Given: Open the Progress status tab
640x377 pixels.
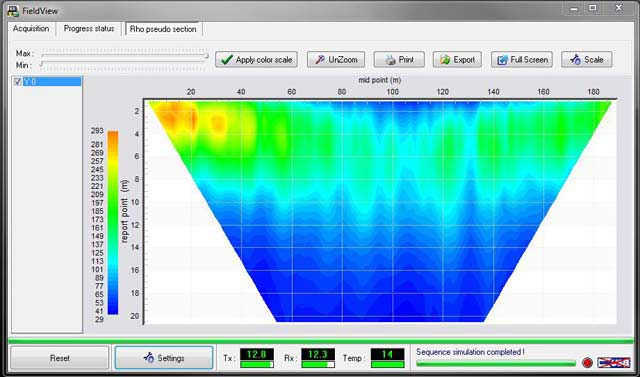Looking at the screenshot, I should 89,29.
